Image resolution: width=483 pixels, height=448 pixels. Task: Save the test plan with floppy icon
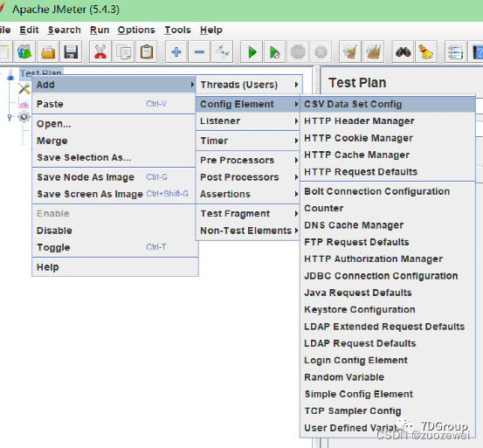(71, 52)
